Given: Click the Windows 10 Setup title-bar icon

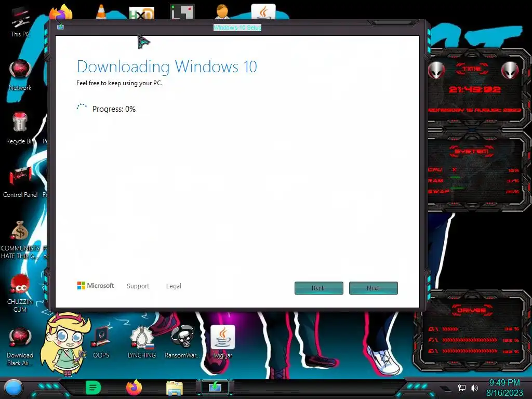Looking at the screenshot, I should tap(60, 26).
